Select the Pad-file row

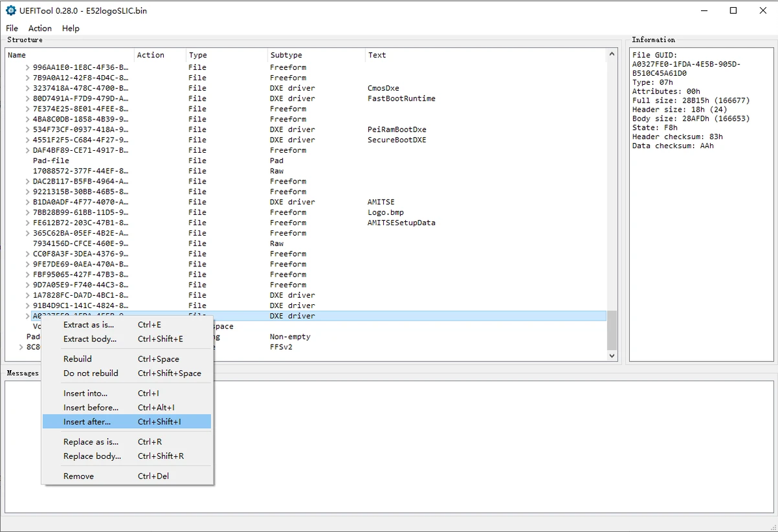(x=307, y=161)
